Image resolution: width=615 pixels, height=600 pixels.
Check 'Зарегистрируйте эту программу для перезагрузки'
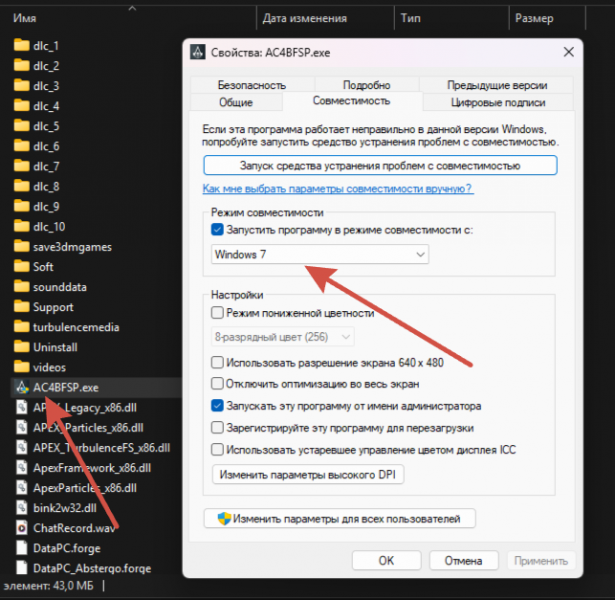coord(217,427)
